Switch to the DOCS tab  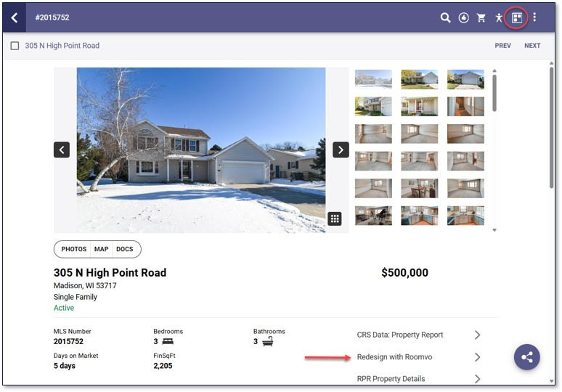tap(125, 249)
